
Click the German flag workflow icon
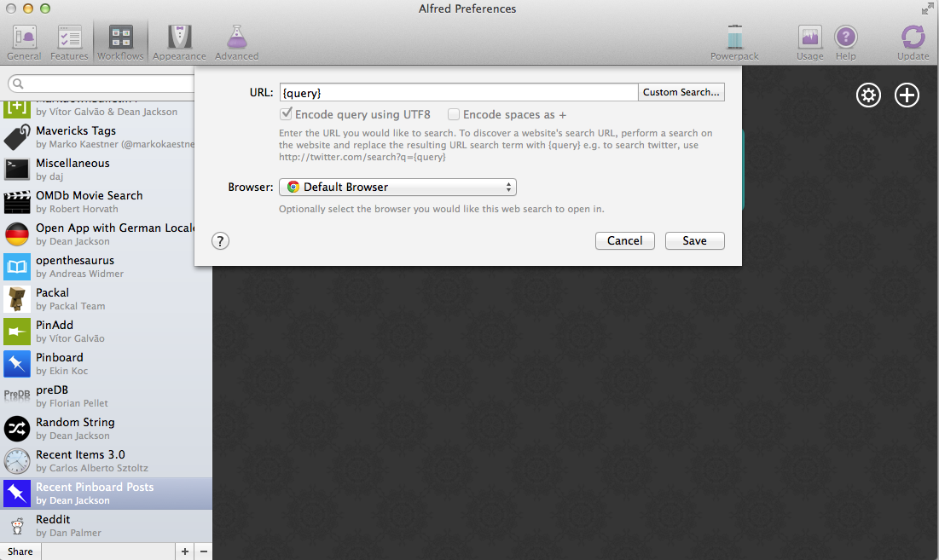coord(17,234)
